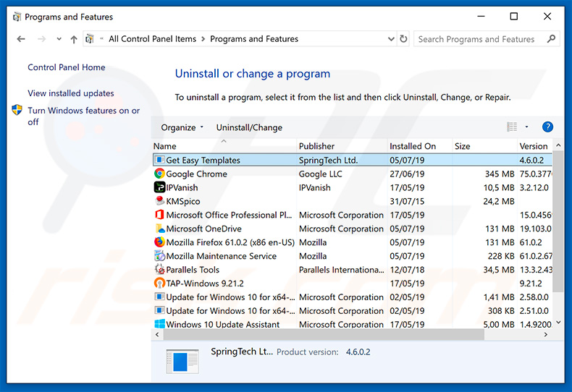
Task: Go back with the back arrow
Action: [x=21, y=39]
